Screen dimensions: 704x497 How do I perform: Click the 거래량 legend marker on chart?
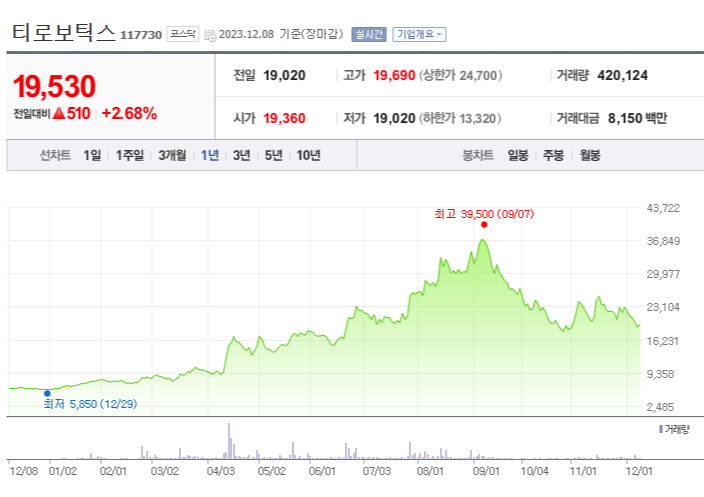(661, 429)
